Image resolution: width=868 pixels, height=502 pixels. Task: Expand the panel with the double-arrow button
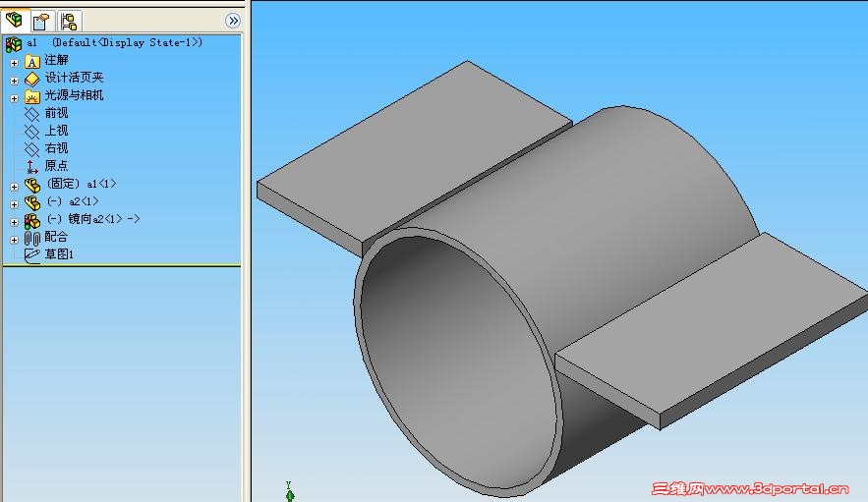233,21
